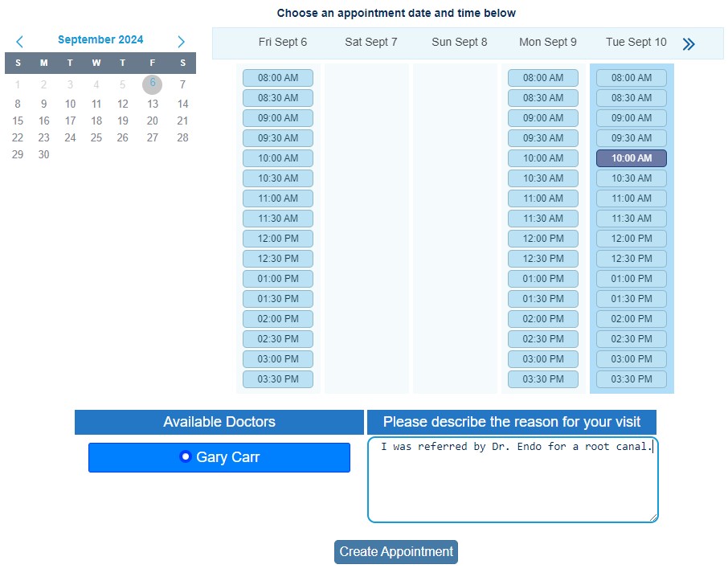728x585 pixels.
Task: Choose 12:00 PM slot on Fri Sept 6
Action: coord(278,239)
